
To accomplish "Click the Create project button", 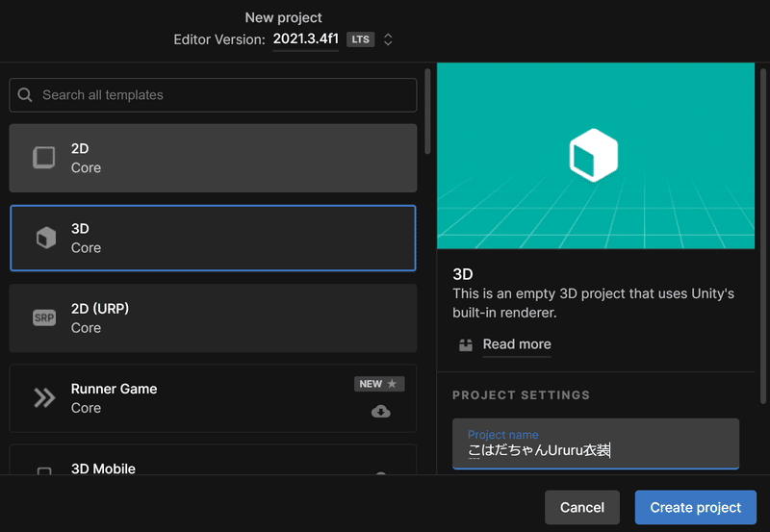I will coord(695,507).
